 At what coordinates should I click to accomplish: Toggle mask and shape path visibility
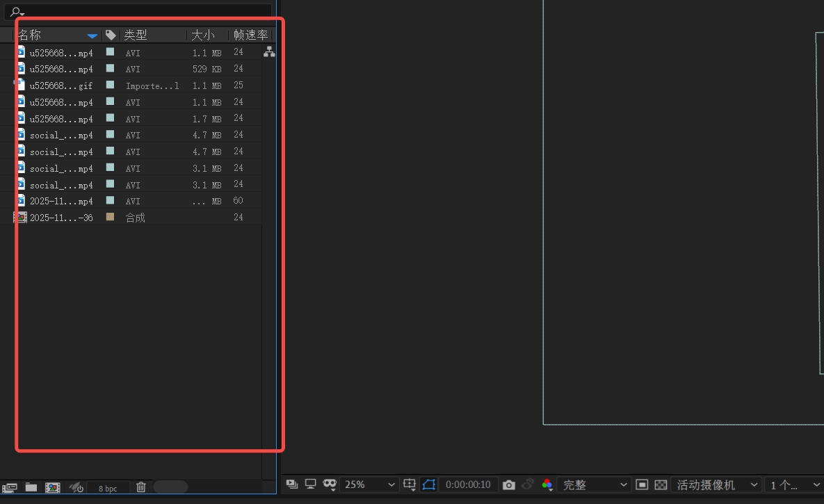pyautogui.click(x=428, y=485)
